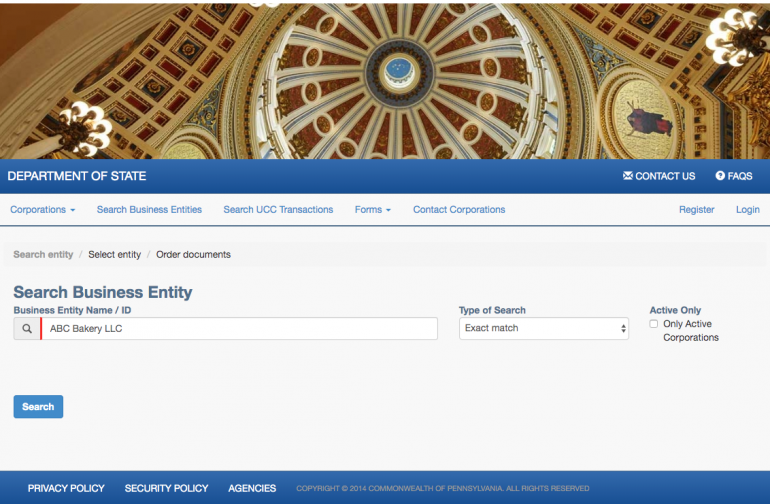Image resolution: width=770 pixels, height=504 pixels.
Task: Select the Search entity breadcrumb
Action: click(43, 255)
